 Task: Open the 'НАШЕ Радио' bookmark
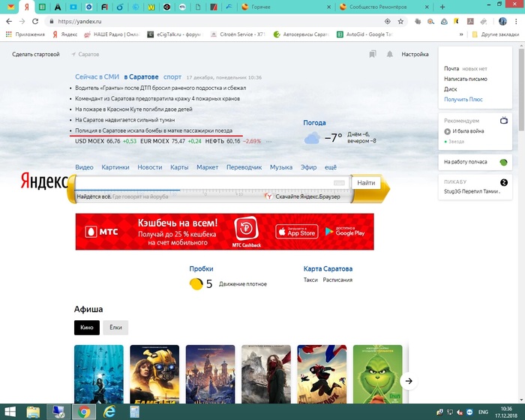tap(112, 34)
